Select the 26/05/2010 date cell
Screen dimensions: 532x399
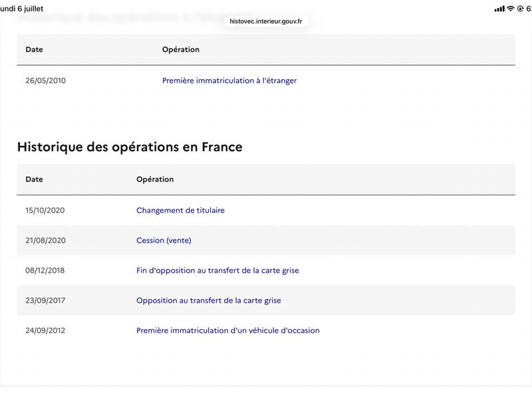(x=45, y=80)
